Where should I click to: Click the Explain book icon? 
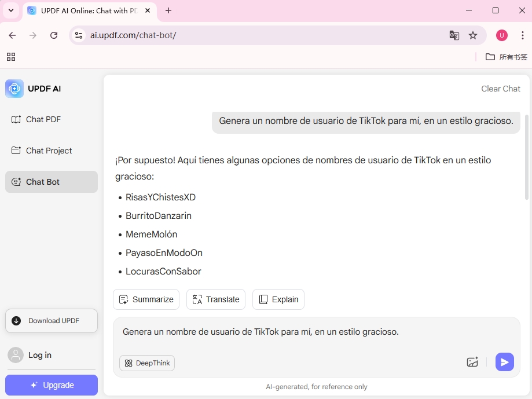coord(263,299)
